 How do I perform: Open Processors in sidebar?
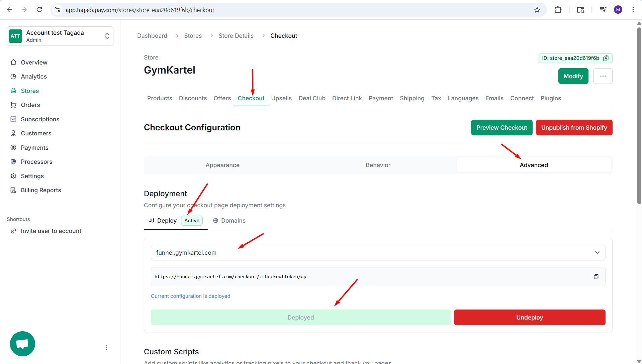36,162
